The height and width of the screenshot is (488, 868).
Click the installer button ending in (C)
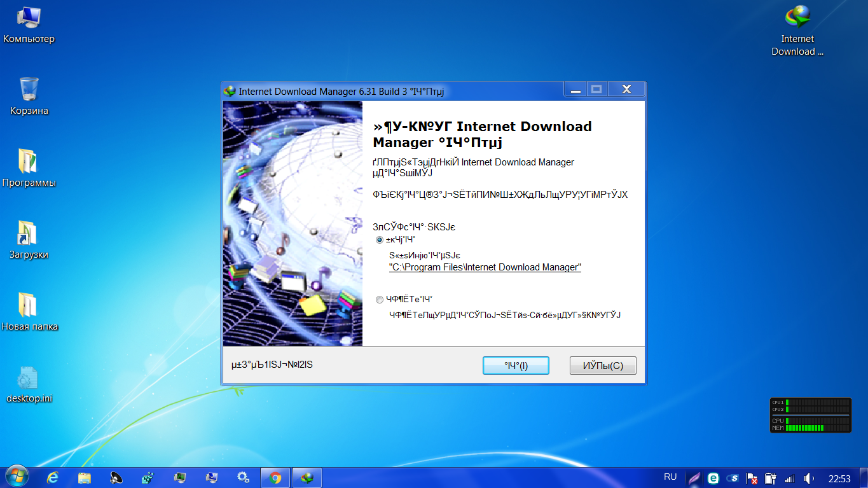pos(603,366)
